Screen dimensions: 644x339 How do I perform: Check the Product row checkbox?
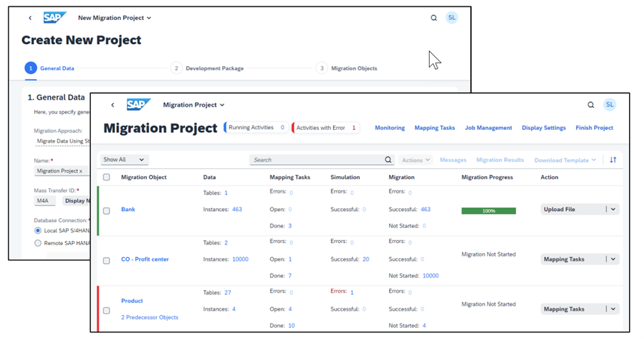(107, 311)
